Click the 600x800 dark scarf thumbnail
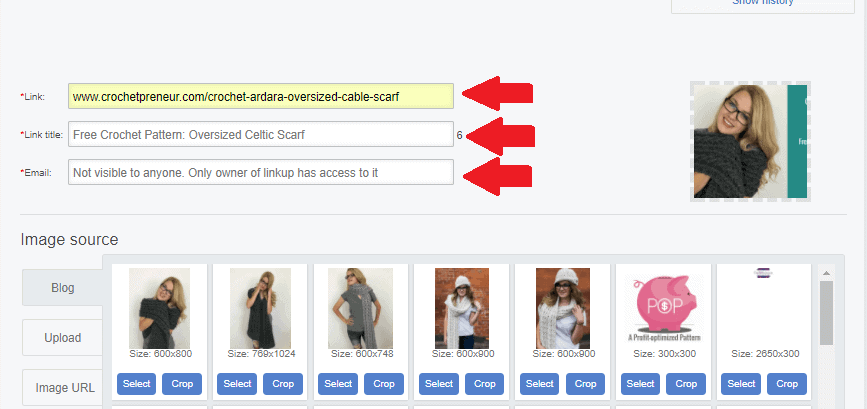The width and height of the screenshot is (867, 409). pyautogui.click(x=159, y=308)
